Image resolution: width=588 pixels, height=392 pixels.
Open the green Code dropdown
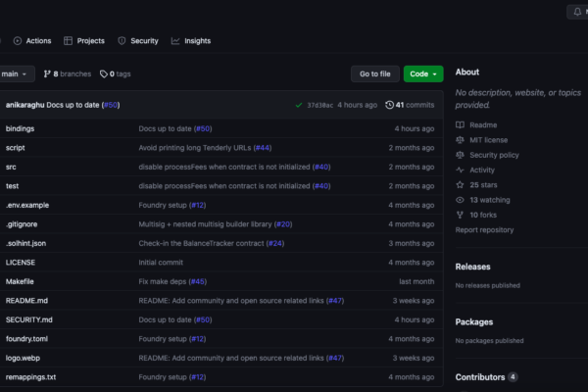[423, 73]
